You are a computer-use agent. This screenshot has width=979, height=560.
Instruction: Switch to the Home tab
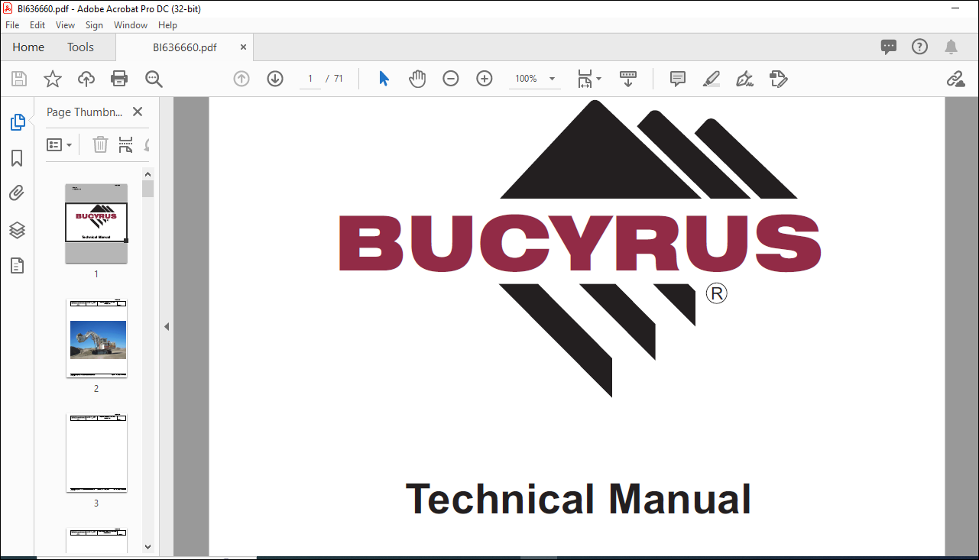click(x=28, y=47)
